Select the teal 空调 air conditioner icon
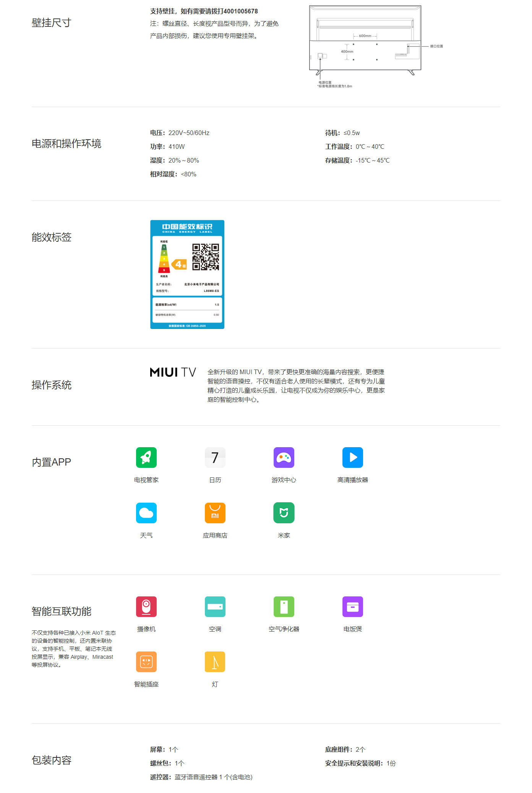The width and height of the screenshot is (532, 793). [x=215, y=606]
